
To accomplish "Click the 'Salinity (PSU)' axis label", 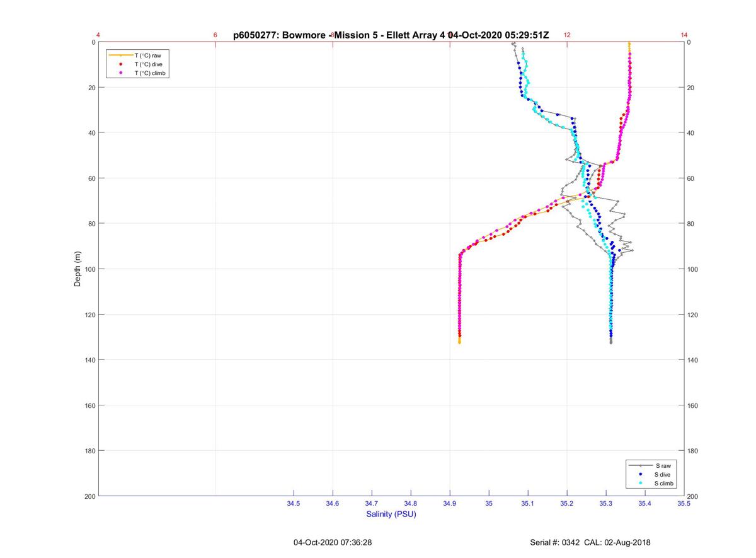I will click(391, 514).
